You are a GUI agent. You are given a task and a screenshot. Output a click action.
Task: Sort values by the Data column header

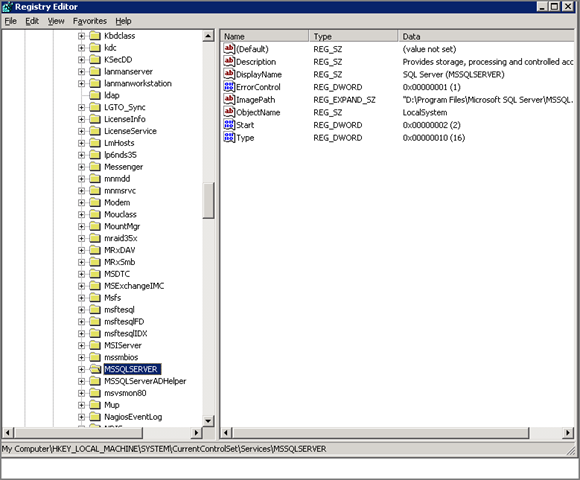point(486,36)
